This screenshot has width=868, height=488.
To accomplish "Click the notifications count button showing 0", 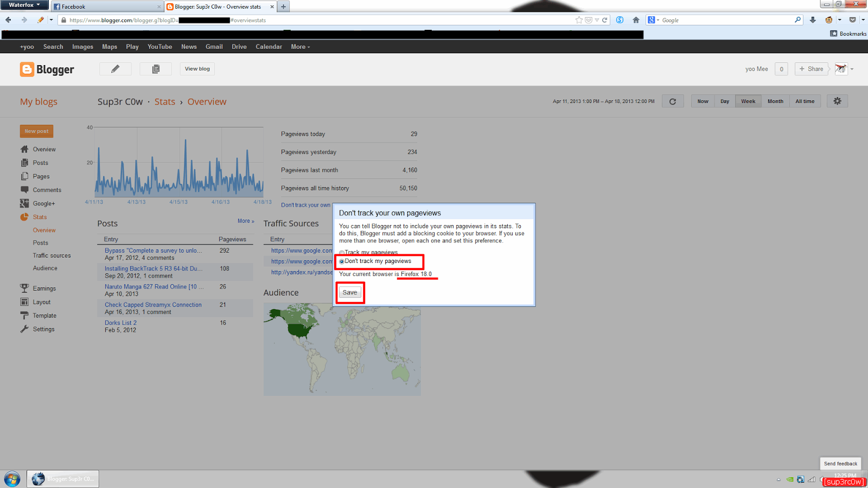I will [781, 69].
